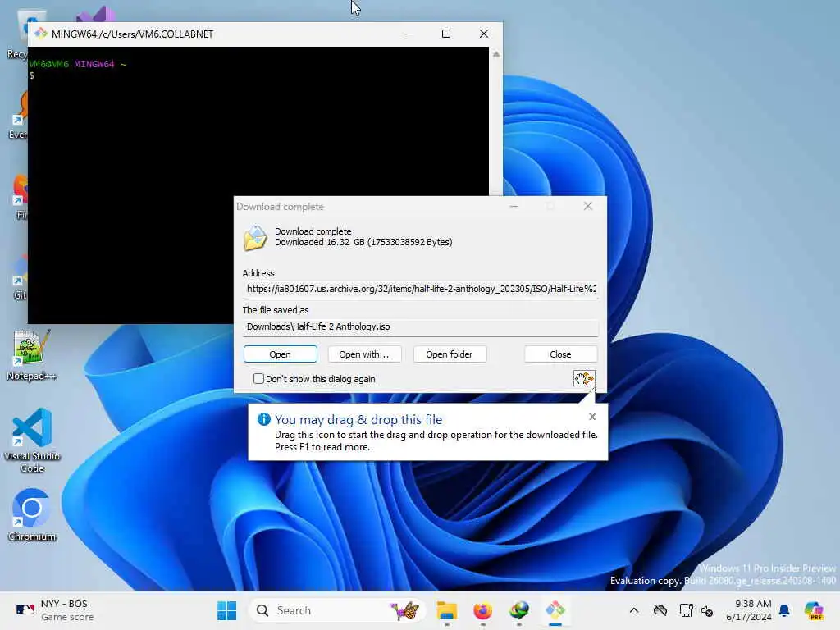This screenshot has width=840, height=630.
Task: Tick Don't show this dialog again checkbox
Action: (258, 379)
